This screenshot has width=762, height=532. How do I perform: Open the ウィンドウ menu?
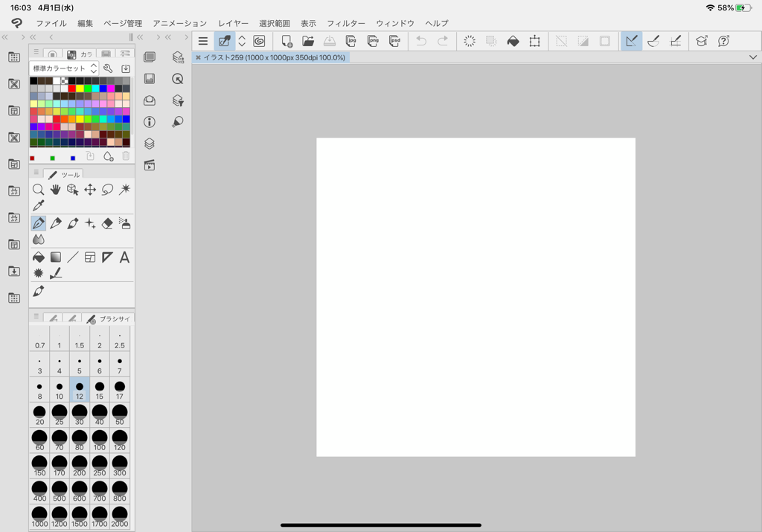click(x=395, y=23)
